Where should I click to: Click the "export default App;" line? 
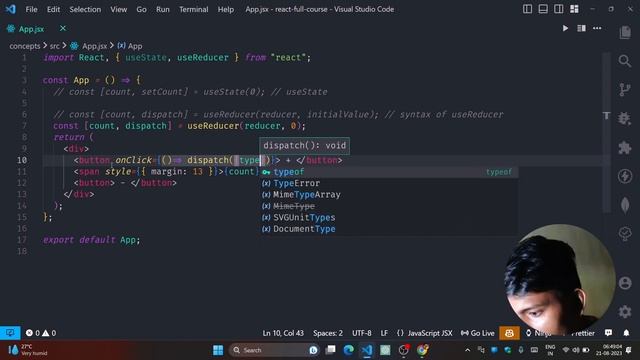pyautogui.click(x=91, y=240)
